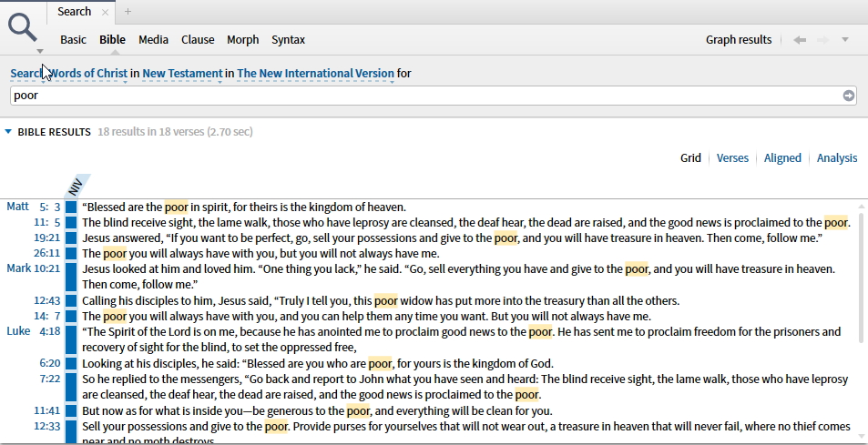Open dropdown arrow beneath the magnifying glass
Viewport: 868px width, 445px height.
tap(40, 51)
